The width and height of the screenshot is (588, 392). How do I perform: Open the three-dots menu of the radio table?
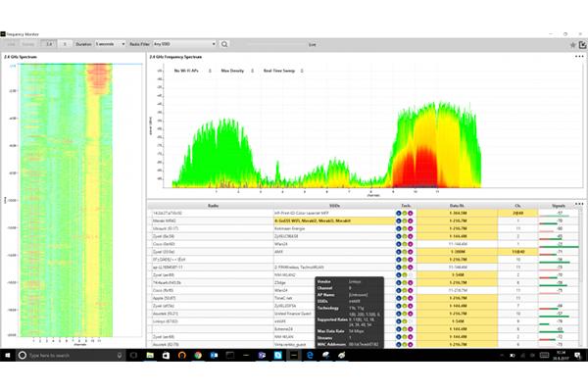tap(579, 204)
